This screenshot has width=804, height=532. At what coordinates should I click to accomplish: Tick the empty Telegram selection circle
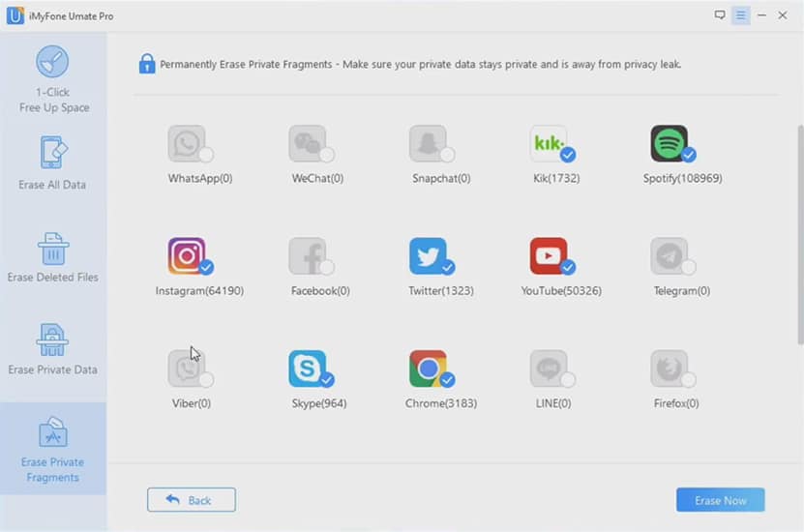(689, 267)
